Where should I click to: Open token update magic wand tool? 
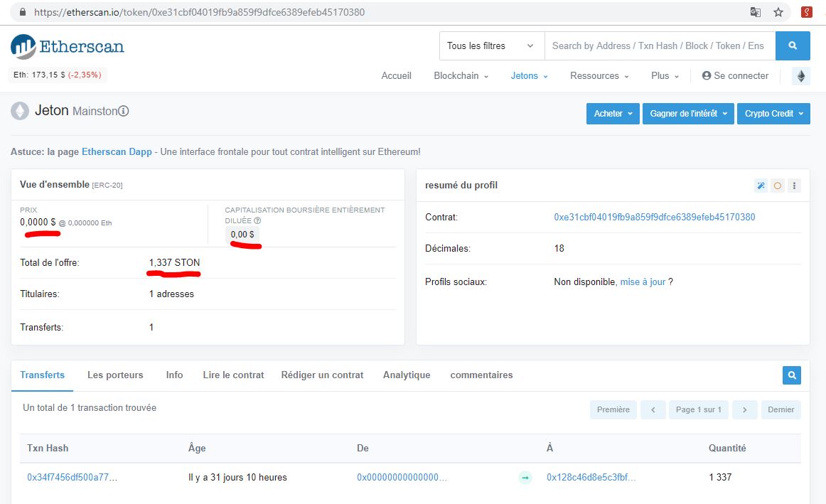click(761, 185)
